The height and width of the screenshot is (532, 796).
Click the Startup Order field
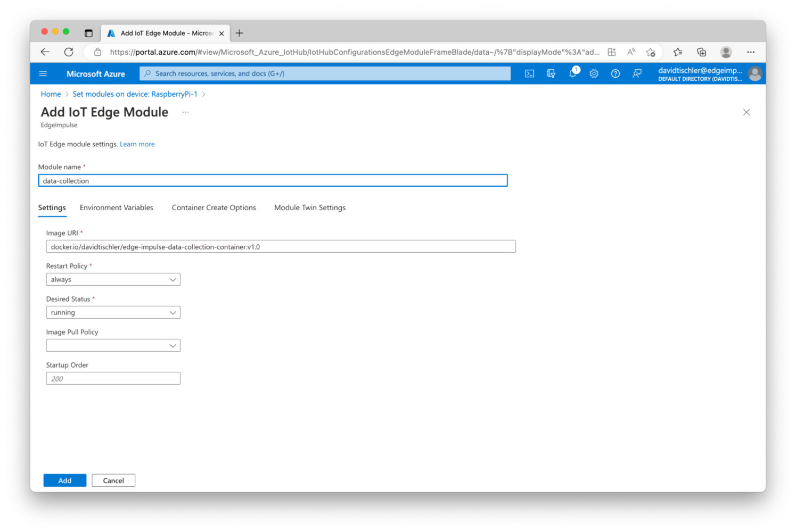[x=113, y=378]
